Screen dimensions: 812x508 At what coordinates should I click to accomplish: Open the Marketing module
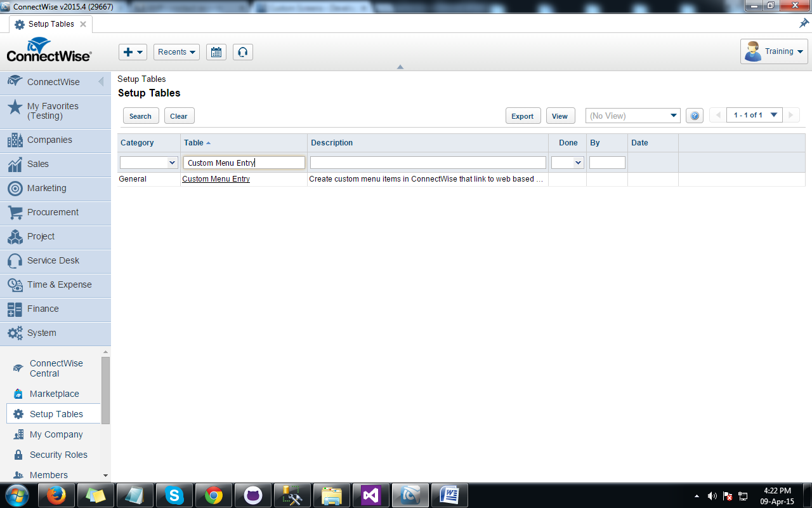pyautogui.click(x=55, y=188)
